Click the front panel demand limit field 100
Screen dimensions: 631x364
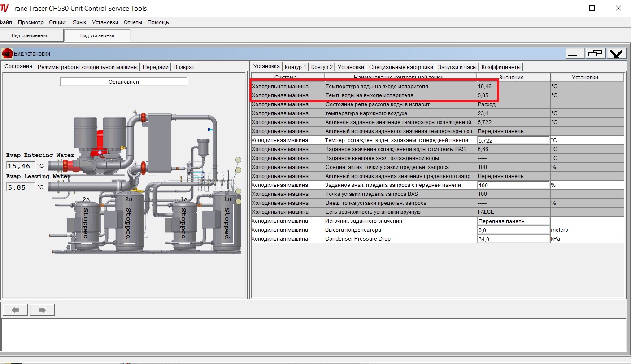[x=514, y=185]
